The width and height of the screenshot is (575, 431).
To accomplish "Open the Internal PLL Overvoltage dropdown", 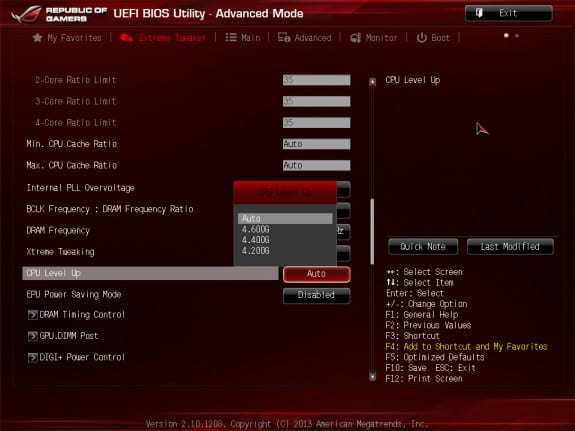I will point(343,189).
